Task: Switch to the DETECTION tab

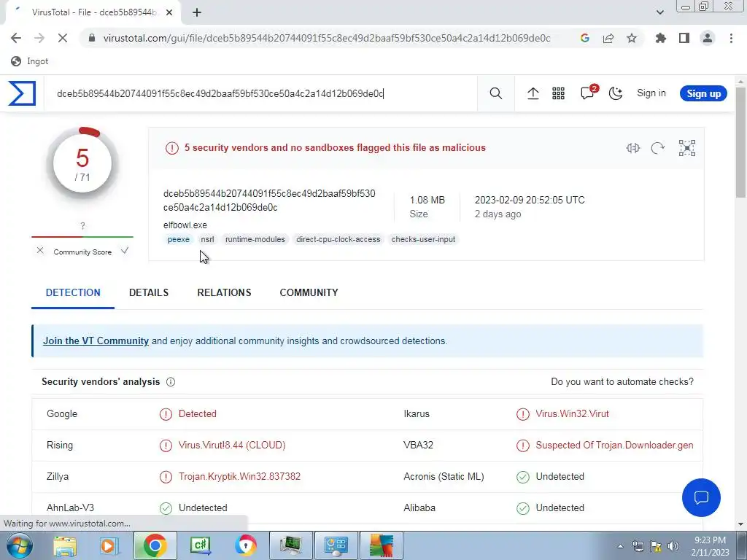Action: 73,292
